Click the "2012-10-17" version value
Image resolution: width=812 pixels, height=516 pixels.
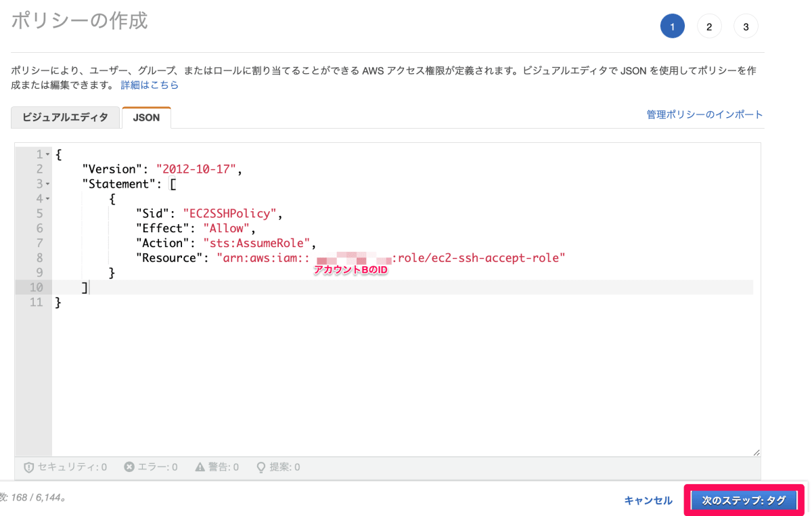coord(196,169)
